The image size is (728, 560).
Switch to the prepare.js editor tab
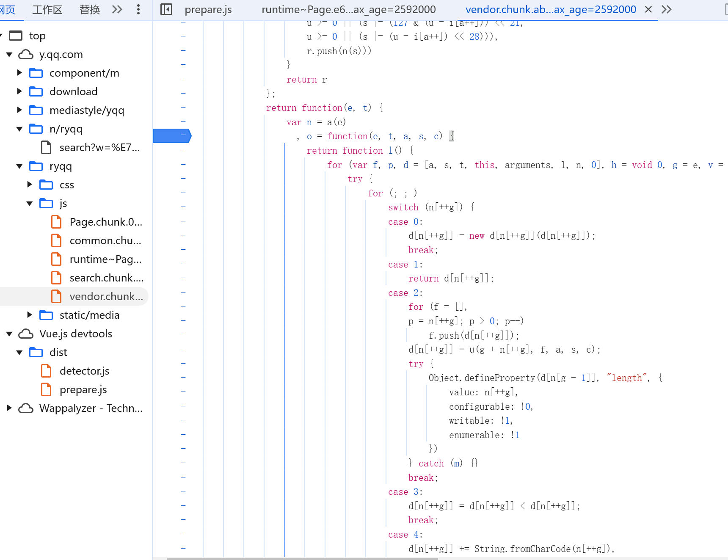click(x=208, y=9)
